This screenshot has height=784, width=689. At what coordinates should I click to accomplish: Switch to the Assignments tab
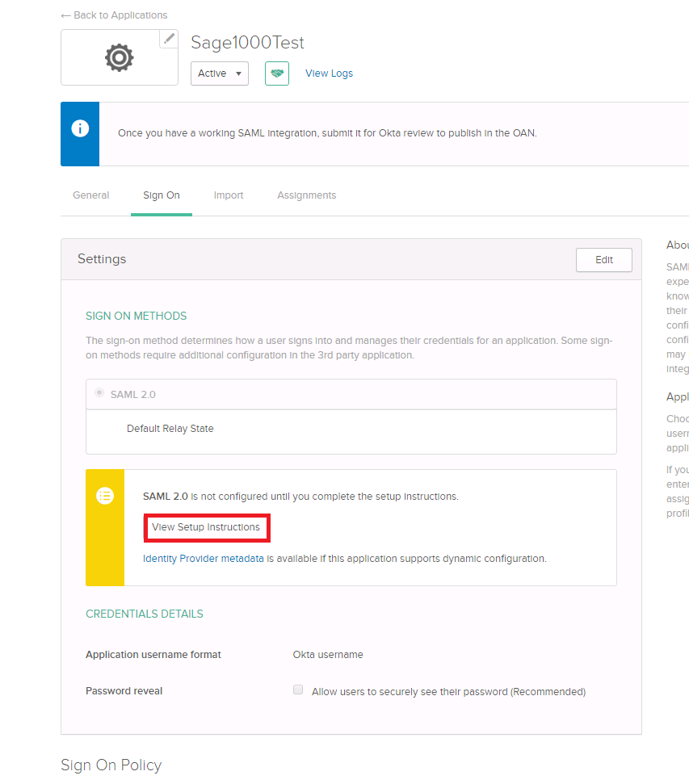click(307, 195)
